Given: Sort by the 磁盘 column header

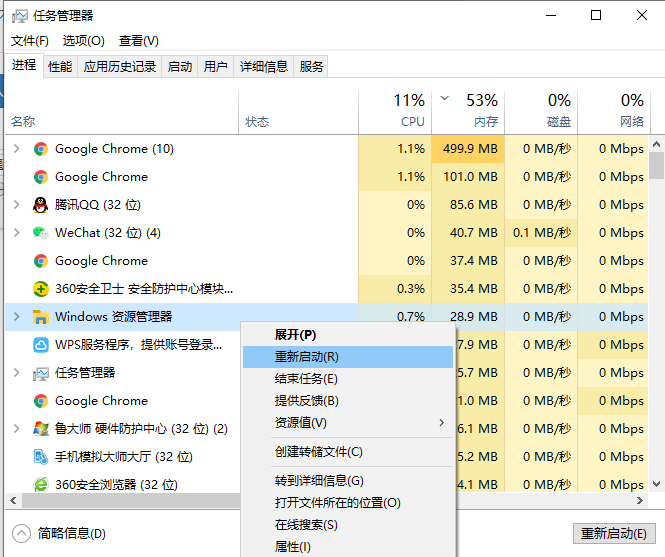Looking at the screenshot, I should (541, 112).
